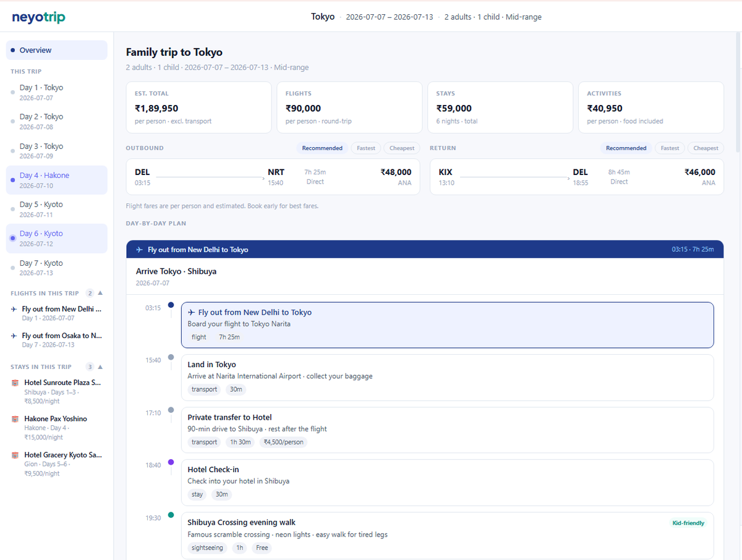
Task: Open Hakone Pax Yoshino stay entry
Action: coord(57,428)
